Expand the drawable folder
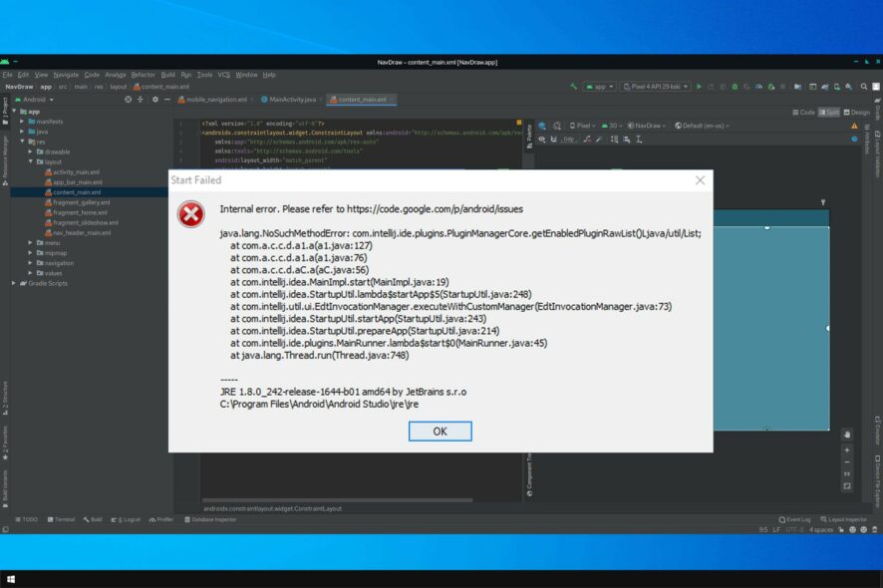The image size is (883, 588). 31,152
